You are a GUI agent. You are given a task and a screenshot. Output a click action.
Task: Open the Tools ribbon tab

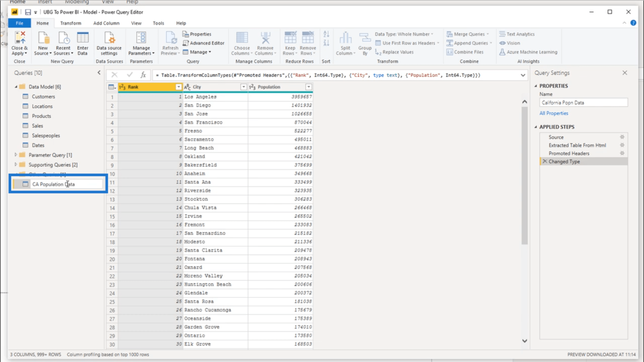pyautogui.click(x=158, y=23)
